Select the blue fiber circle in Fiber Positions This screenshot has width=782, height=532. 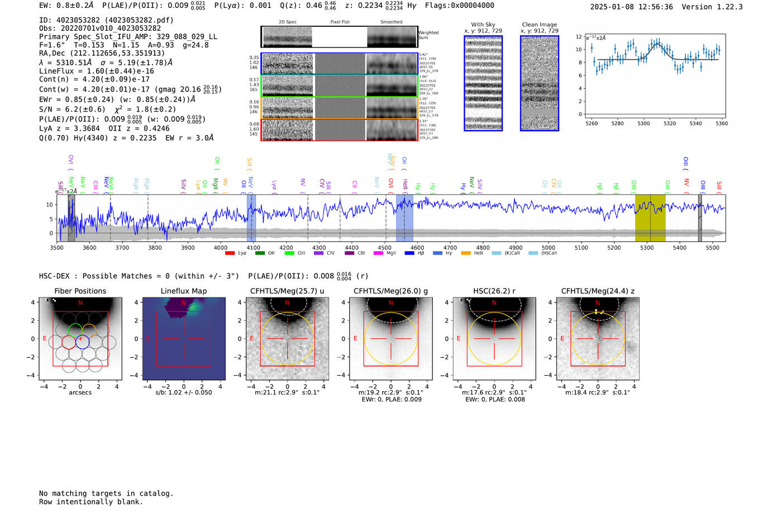tap(83, 342)
